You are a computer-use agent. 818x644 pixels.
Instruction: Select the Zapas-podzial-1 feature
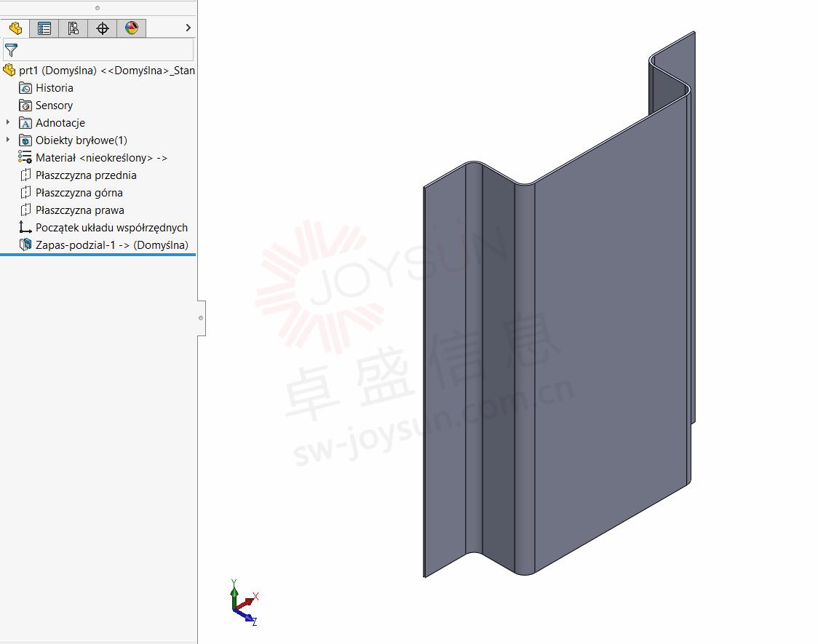(x=111, y=245)
